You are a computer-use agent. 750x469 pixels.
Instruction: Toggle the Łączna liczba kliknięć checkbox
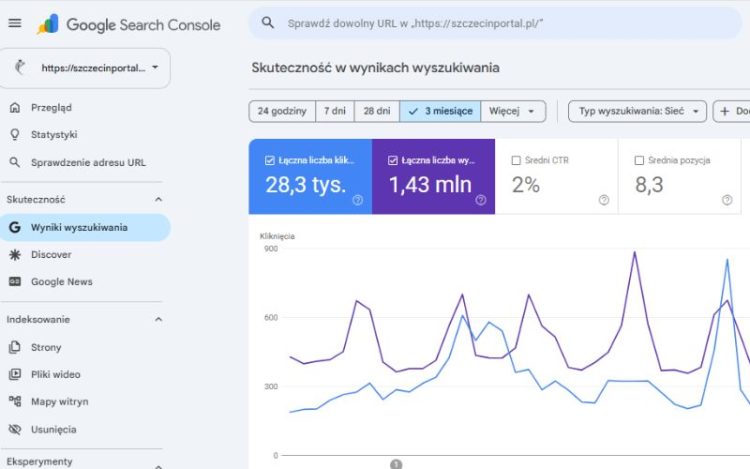269,160
